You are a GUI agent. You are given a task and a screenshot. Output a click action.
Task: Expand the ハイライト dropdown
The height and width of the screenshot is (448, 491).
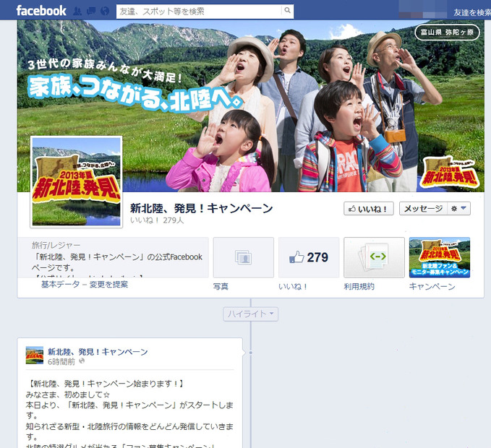click(250, 314)
